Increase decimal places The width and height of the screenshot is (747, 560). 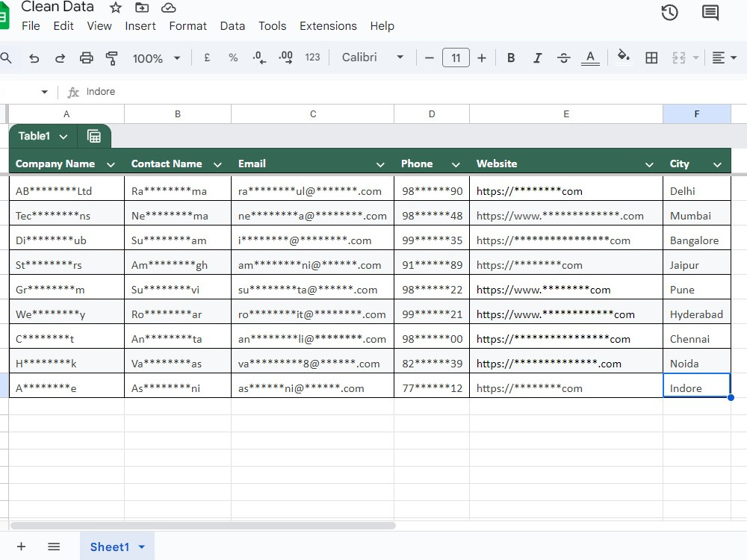[286, 57]
